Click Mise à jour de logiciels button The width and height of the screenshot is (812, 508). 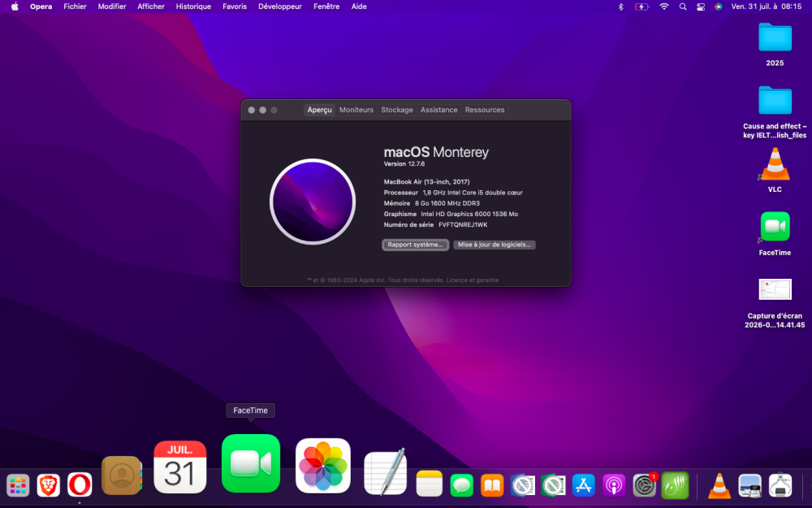pos(494,245)
